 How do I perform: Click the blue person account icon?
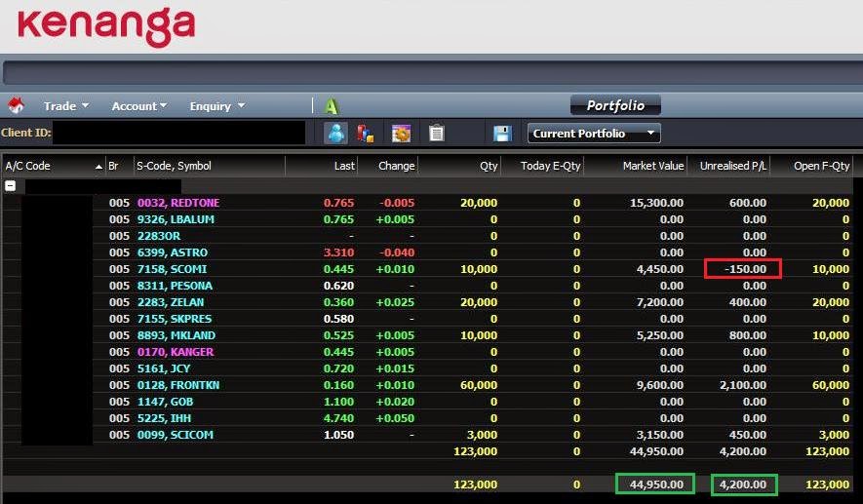point(335,134)
